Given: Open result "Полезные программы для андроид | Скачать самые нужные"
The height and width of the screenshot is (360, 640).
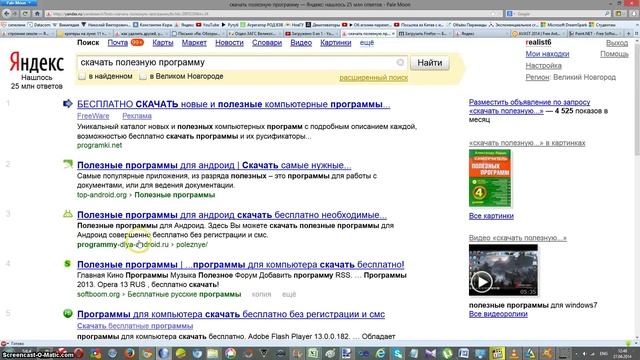Looking at the screenshot, I should click(x=214, y=165).
